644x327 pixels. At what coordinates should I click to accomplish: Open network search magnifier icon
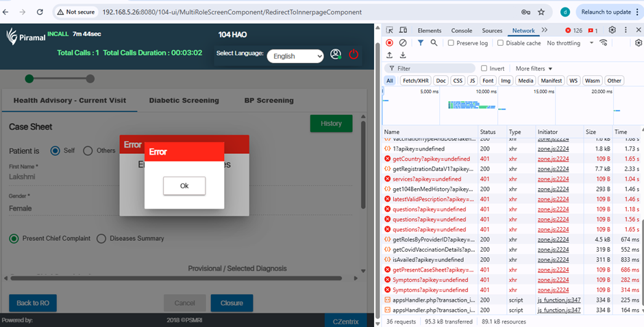(433, 42)
